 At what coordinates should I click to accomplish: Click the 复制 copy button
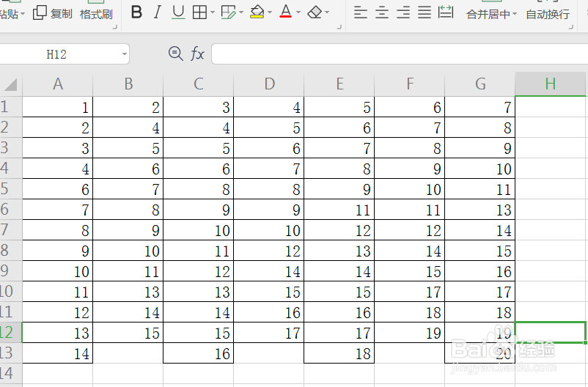[53, 13]
